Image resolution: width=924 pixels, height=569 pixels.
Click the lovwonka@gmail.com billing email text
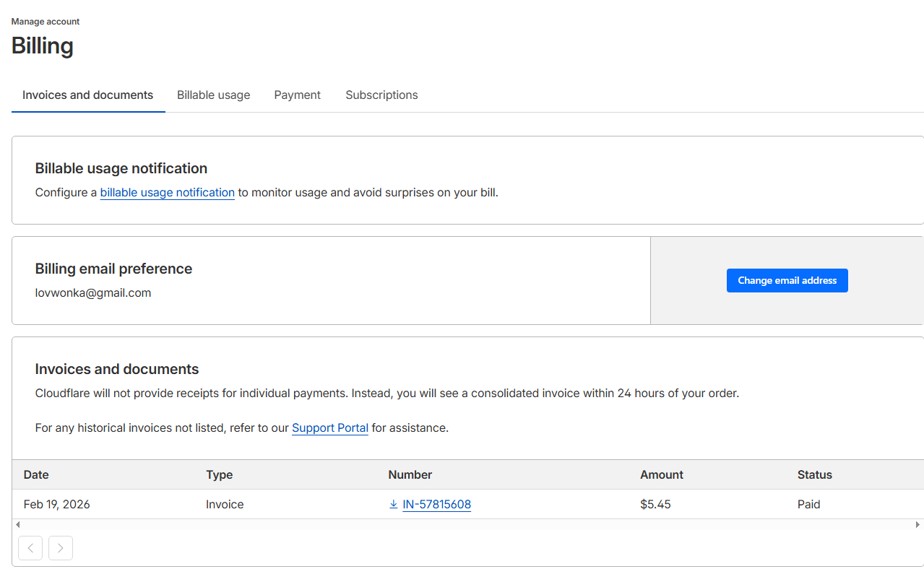(x=93, y=293)
